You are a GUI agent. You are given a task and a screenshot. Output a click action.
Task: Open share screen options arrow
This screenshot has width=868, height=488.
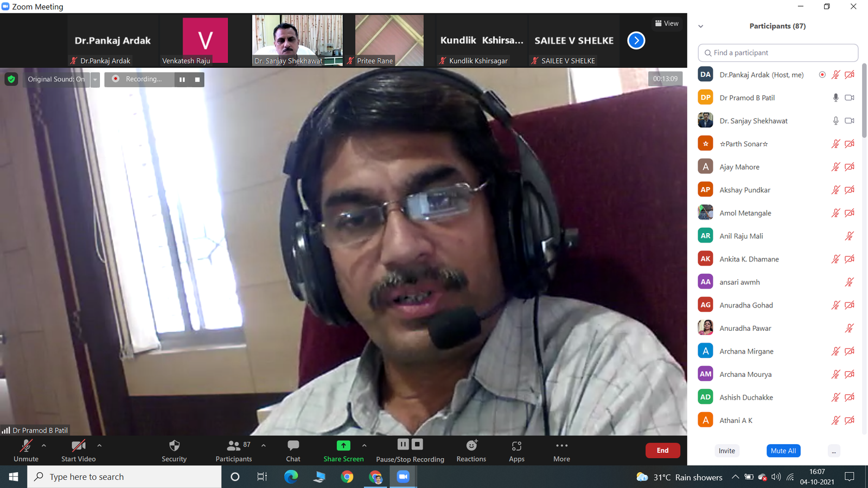pos(365,445)
